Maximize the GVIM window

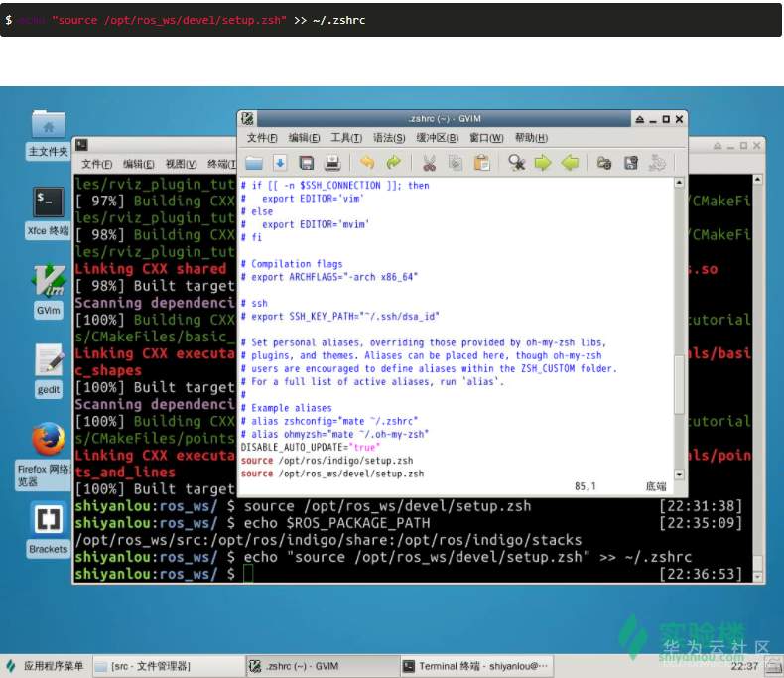click(666, 119)
